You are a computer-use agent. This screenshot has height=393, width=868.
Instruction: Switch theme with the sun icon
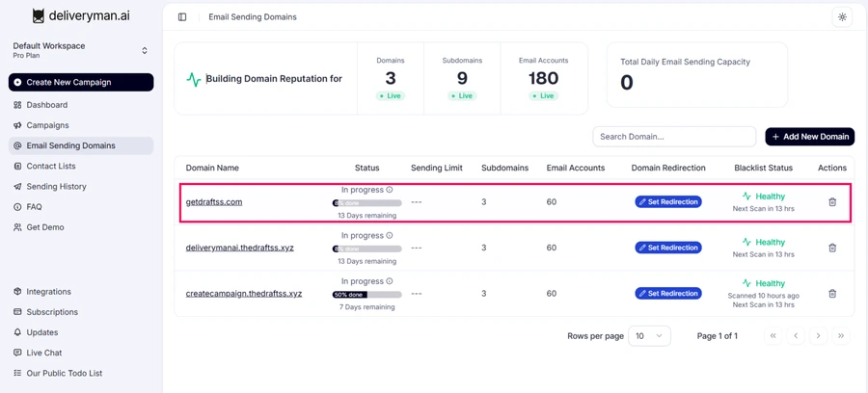coord(842,17)
